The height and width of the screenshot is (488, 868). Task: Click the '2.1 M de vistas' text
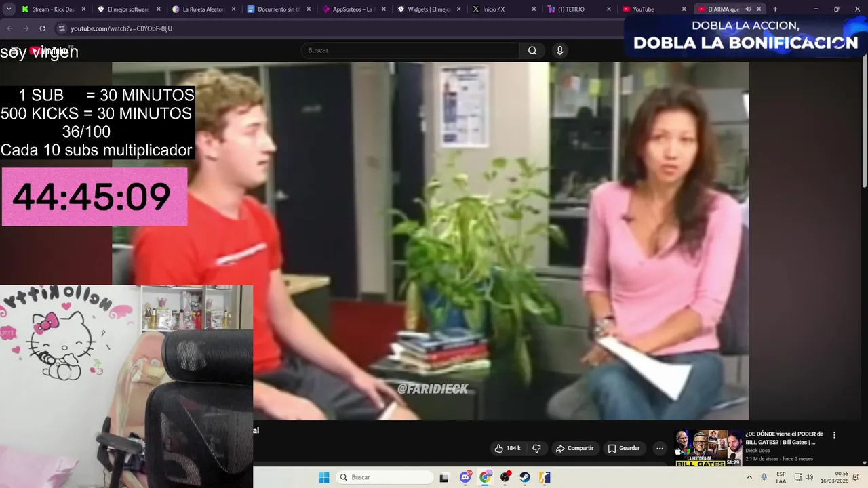[762, 459]
